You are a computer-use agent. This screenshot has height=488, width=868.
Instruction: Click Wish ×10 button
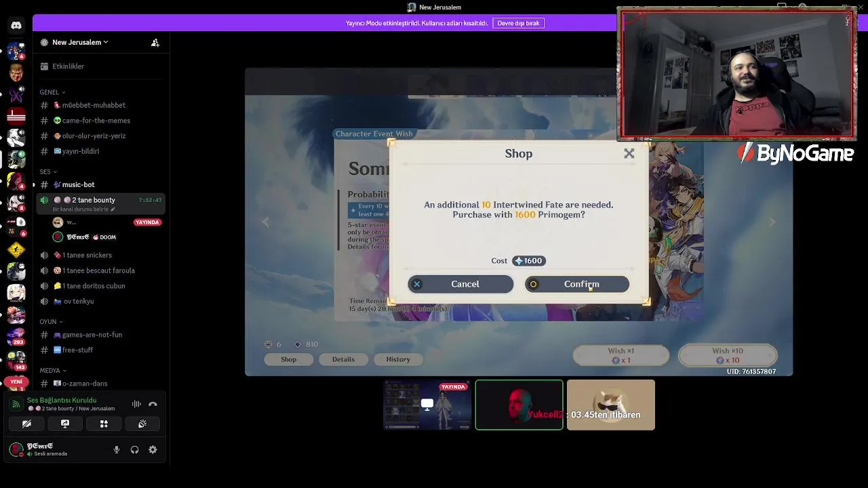click(728, 355)
